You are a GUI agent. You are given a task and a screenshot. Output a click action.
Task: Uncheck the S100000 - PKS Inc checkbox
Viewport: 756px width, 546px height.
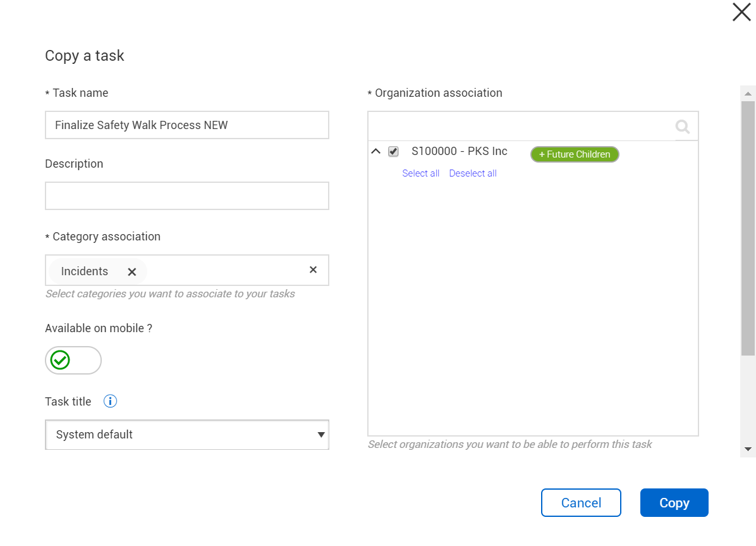click(x=393, y=152)
